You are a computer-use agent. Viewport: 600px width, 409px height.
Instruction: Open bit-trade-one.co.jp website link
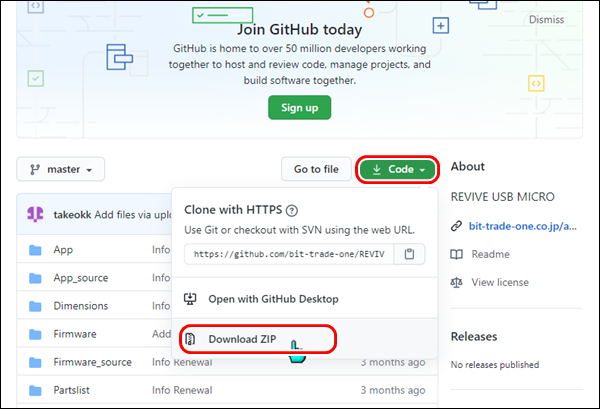pyautogui.click(x=523, y=226)
